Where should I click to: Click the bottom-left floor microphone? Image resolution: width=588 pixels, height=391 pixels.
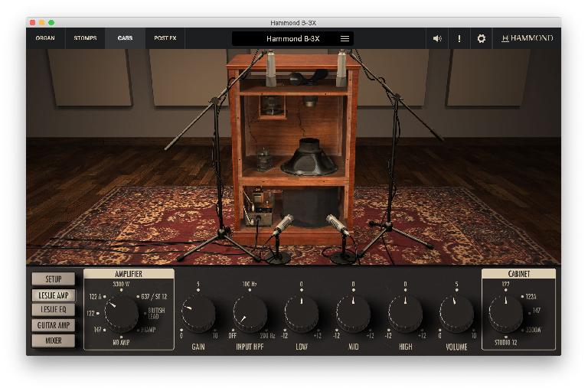[283, 225]
